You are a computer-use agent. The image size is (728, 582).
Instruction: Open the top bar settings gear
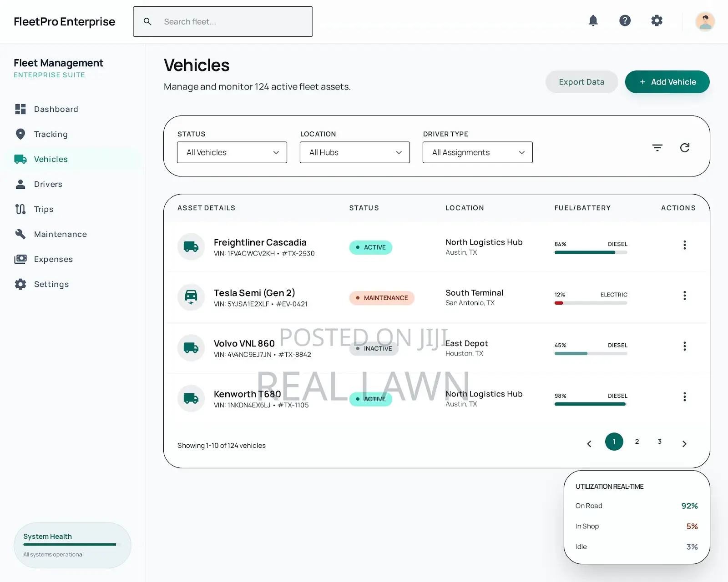click(657, 20)
